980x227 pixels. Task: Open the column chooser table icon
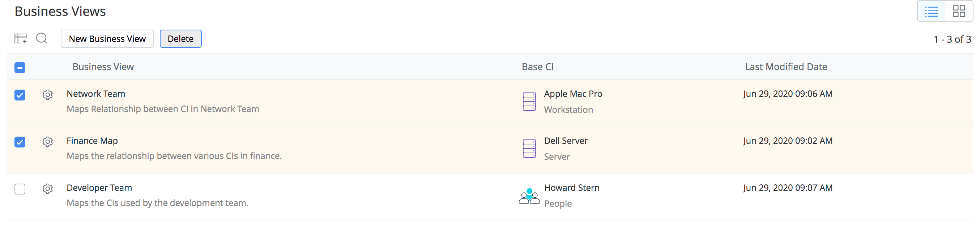pyautogui.click(x=21, y=38)
